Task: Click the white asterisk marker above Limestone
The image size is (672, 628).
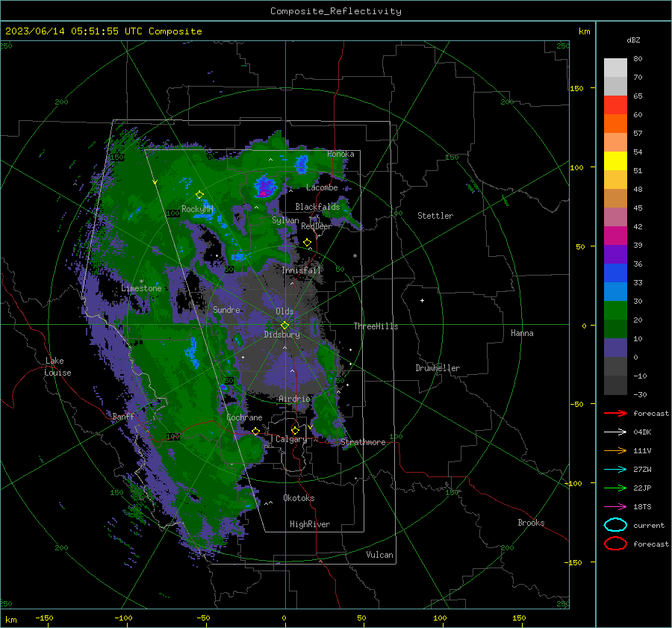Action: click(x=141, y=282)
